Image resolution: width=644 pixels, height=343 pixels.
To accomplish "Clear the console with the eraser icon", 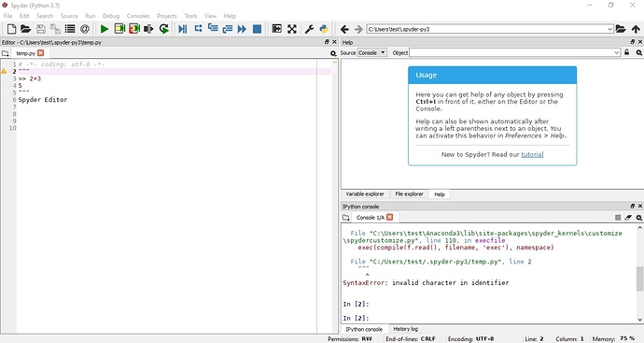I will pos(628,218).
